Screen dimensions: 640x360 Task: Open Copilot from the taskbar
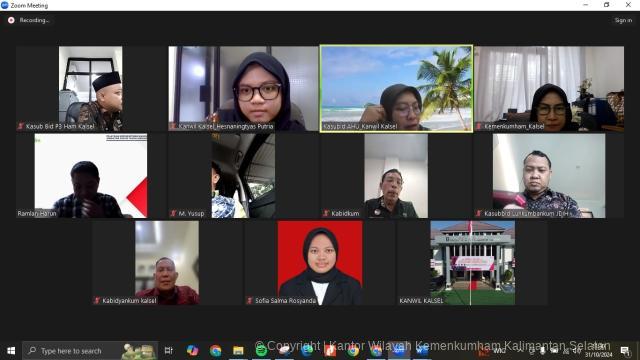click(x=192, y=351)
